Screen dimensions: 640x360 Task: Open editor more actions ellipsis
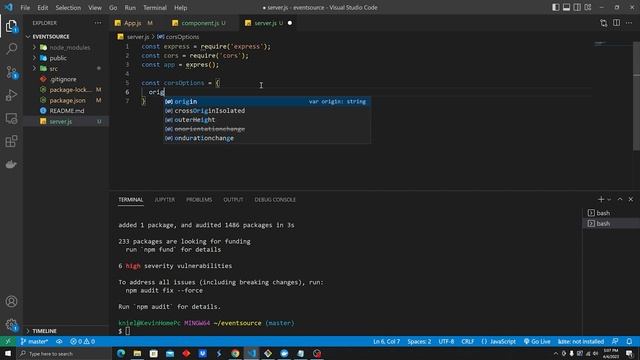pyautogui.click(x=629, y=23)
